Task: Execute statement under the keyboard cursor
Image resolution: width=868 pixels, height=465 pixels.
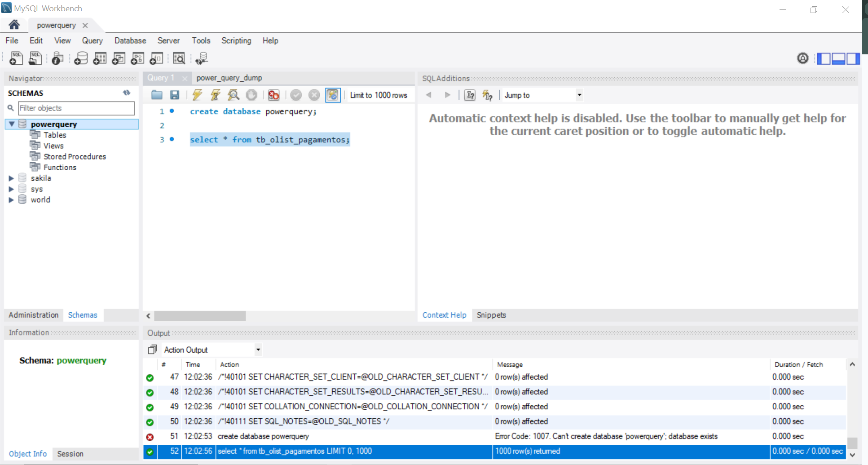Action: click(x=216, y=95)
